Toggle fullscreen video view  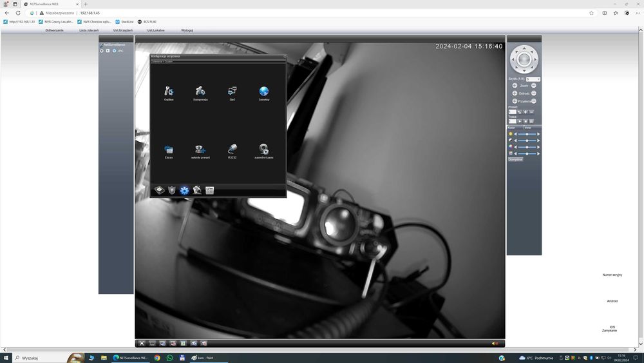tap(142, 343)
